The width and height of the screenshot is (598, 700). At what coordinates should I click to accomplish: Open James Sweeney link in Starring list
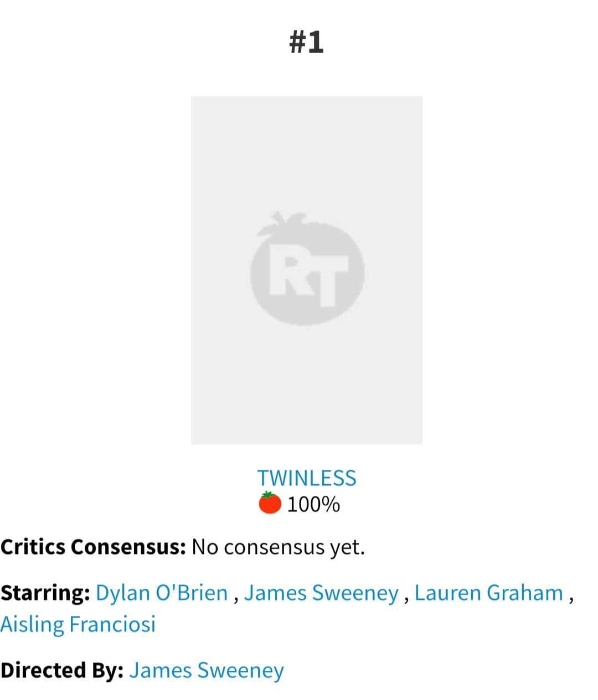321,593
